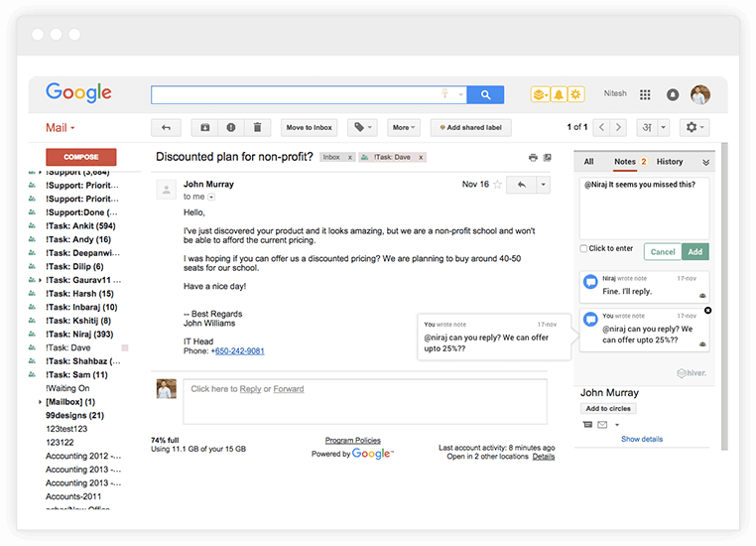Collapse the Hiver notes panel chevron
756x546 pixels.
click(705, 162)
